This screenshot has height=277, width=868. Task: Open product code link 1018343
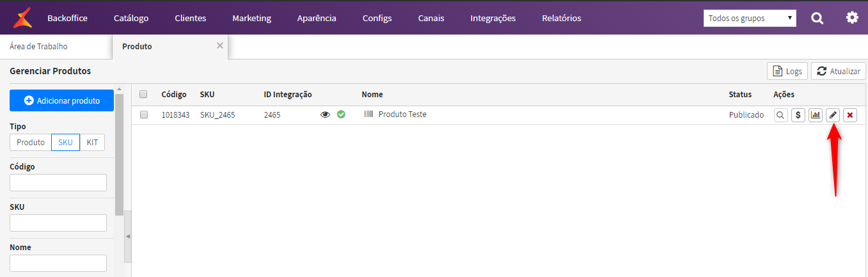(x=175, y=115)
